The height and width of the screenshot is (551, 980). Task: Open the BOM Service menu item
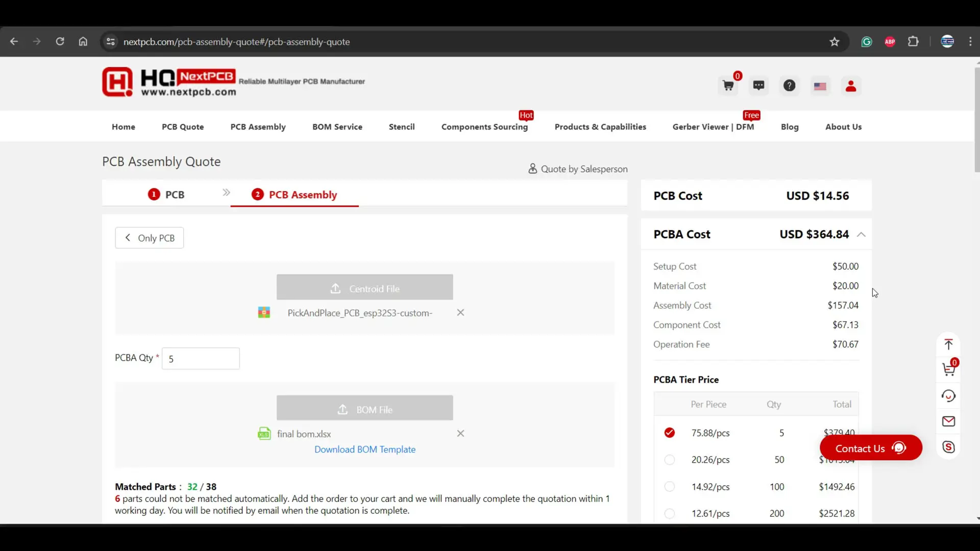click(337, 127)
